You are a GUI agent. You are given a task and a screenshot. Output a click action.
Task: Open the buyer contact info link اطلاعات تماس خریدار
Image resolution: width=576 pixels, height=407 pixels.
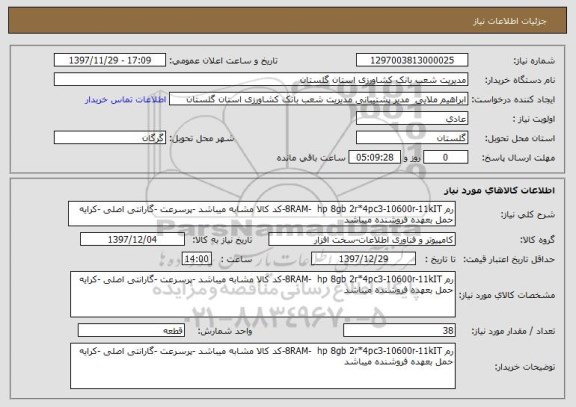click(126, 100)
